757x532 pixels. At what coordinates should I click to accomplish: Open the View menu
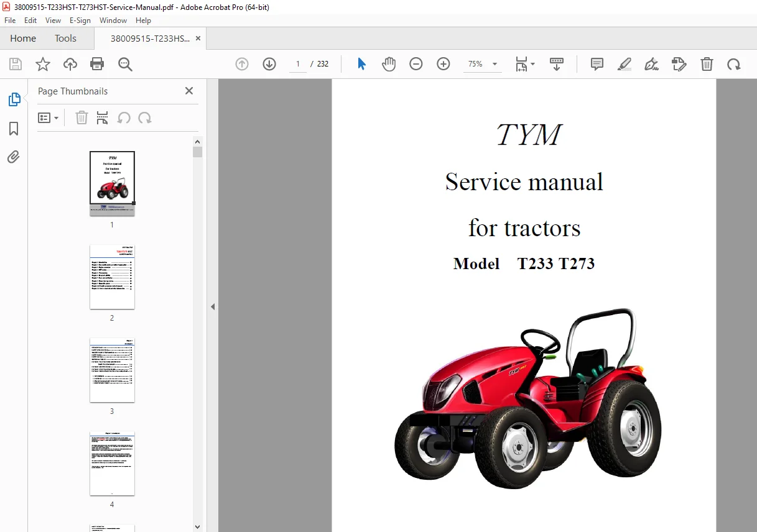coord(53,20)
